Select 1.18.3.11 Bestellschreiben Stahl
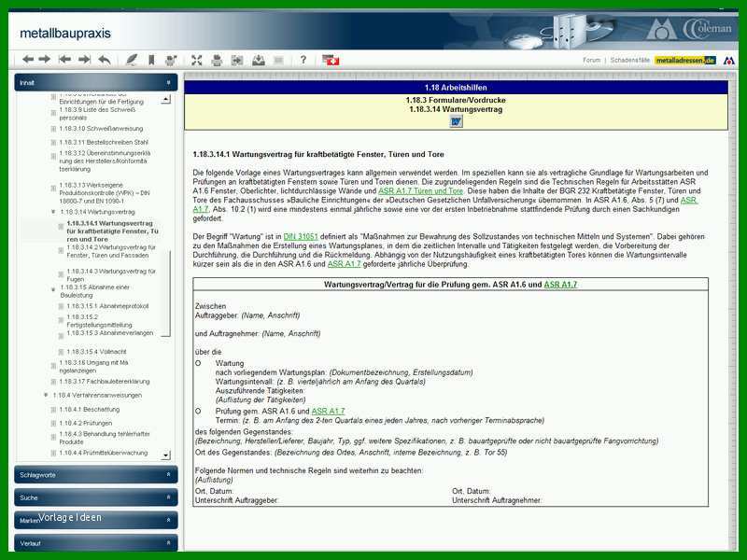Viewport: 747px width, 560px height. [x=104, y=142]
